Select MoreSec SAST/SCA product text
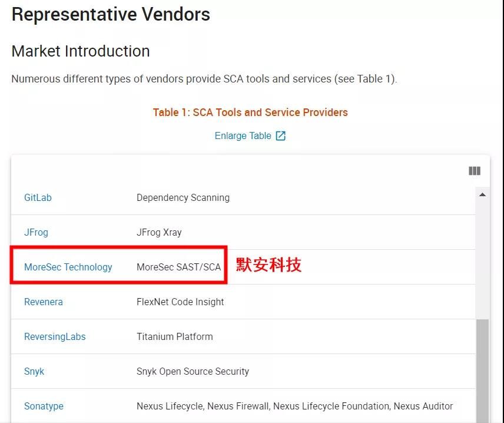This screenshot has width=504, height=423. 178,267
